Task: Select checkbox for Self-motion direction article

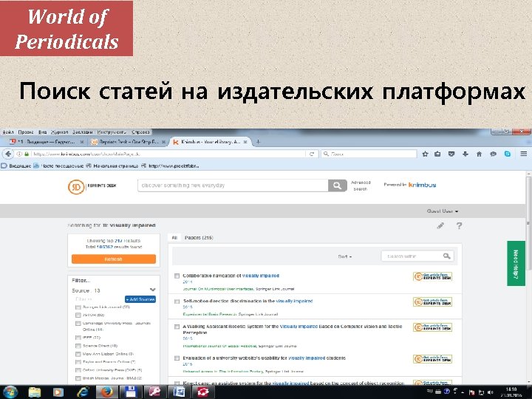Action: click(x=177, y=301)
